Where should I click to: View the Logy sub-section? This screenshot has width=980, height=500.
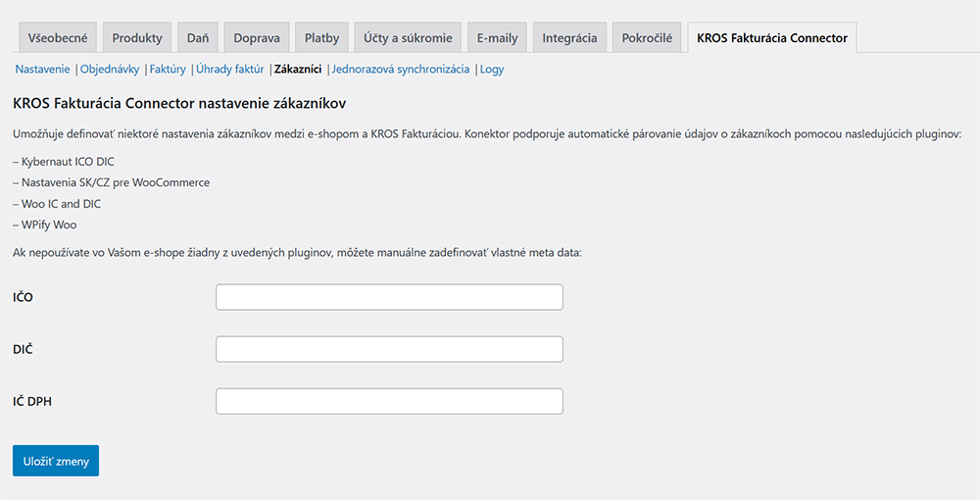point(492,70)
